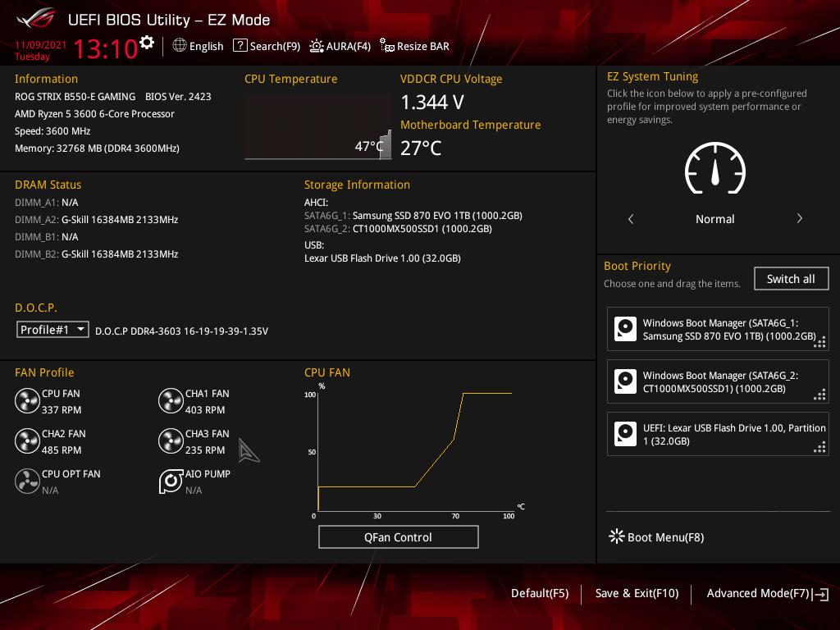This screenshot has height=630, width=840.
Task: Click 'Lexar USB Flash Drive 1.00 (32.0GB)' storage text
Action: [382, 258]
